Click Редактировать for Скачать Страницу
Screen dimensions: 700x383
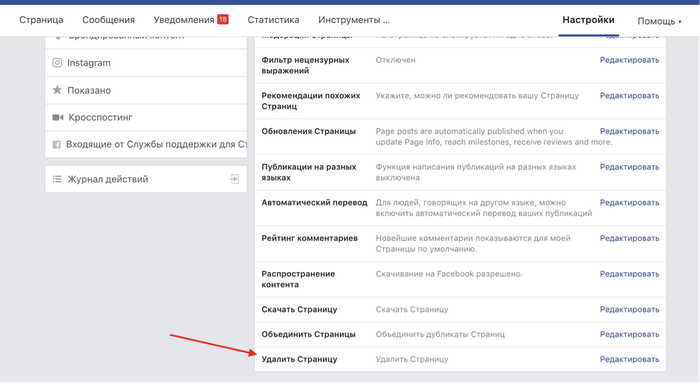click(x=629, y=309)
